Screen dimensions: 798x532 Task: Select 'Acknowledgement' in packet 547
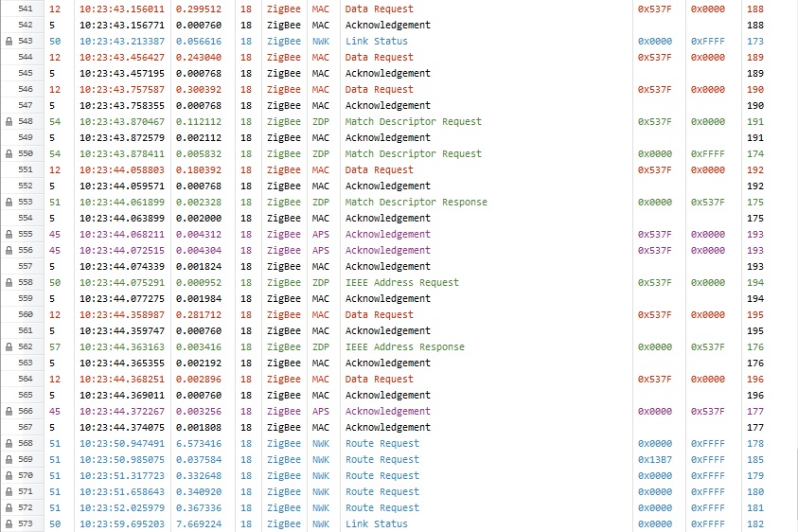pos(388,105)
